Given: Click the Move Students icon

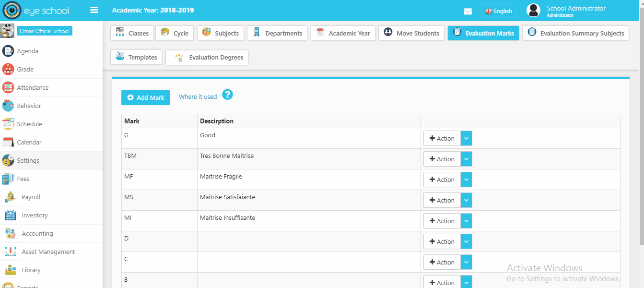Looking at the screenshot, I should click(388, 32).
